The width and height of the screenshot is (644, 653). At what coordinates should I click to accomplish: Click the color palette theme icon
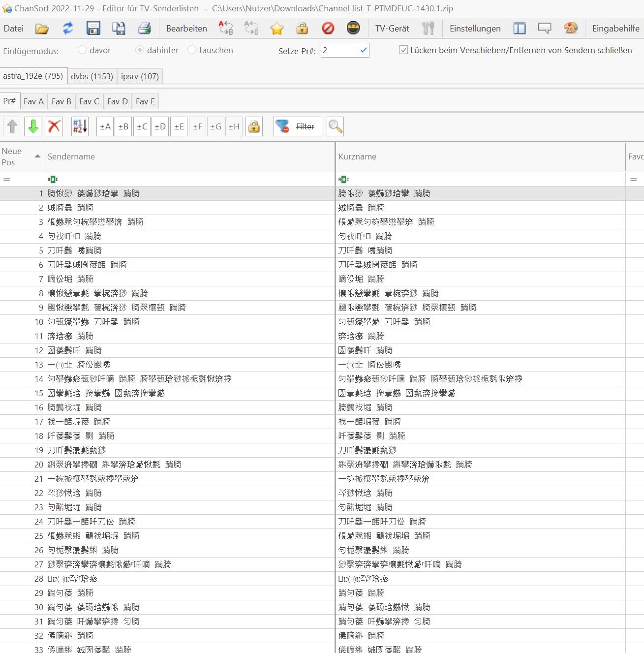pyautogui.click(x=570, y=29)
